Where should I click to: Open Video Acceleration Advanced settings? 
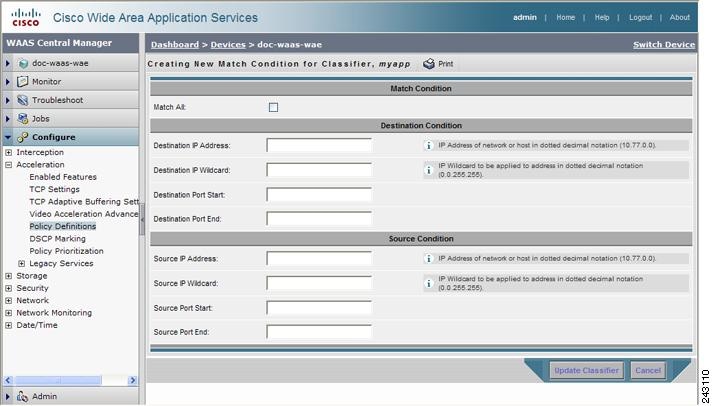[84, 214]
